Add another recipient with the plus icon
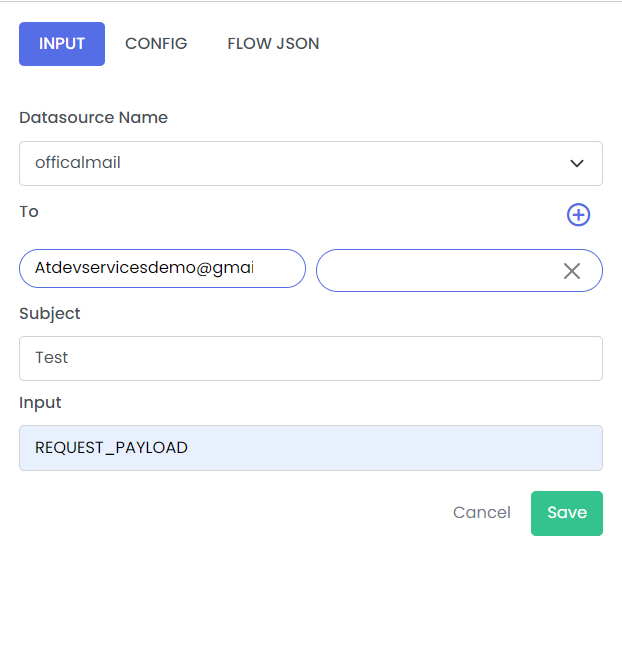The width and height of the screenshot is (622, 668). (578, 215)
